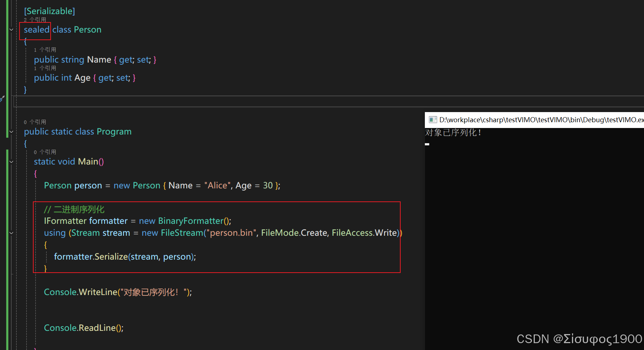
Task: Open the quick actions screwdriver icon
Action: (x=2, y=98)
